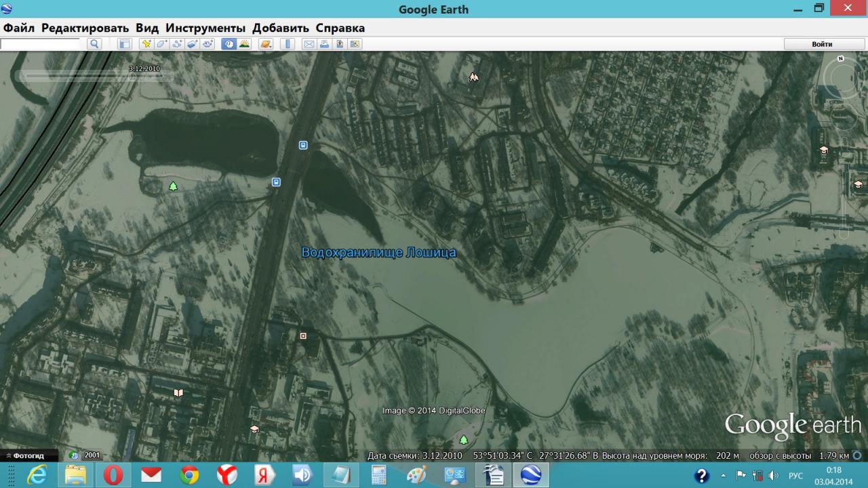The width and height of the screenshot is (868, 488).
Task: Click the search magnifier button
Action: [94, 44]
